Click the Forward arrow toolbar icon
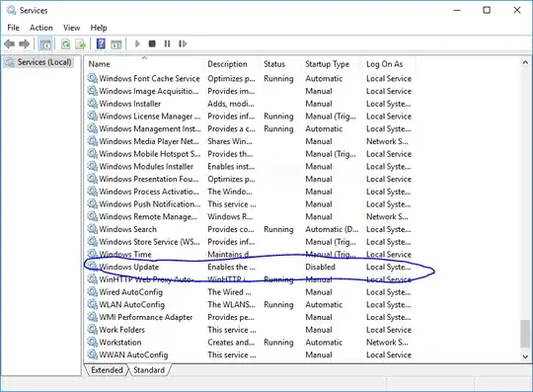This screenshot has height=392, width=533. pyautogui.click(x=24, y=43)
